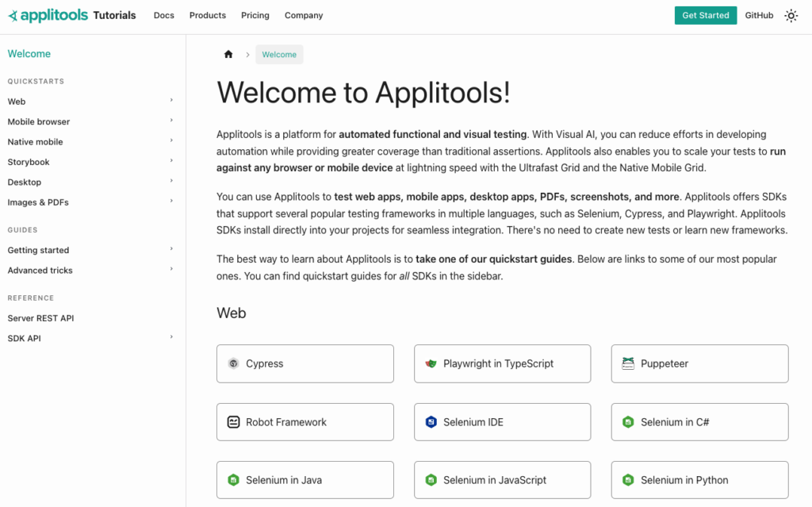Open the GitHub link
Viewport: 812px width, 507px height.
point(759,15)
